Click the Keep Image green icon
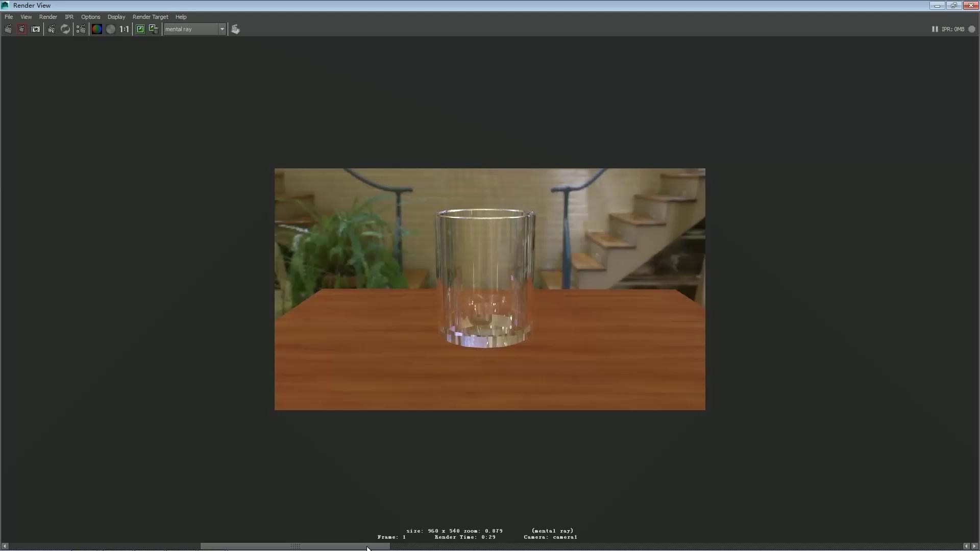The height and width of the screenshot is (551, 980). pyautogui.click(x=140, y=29)
